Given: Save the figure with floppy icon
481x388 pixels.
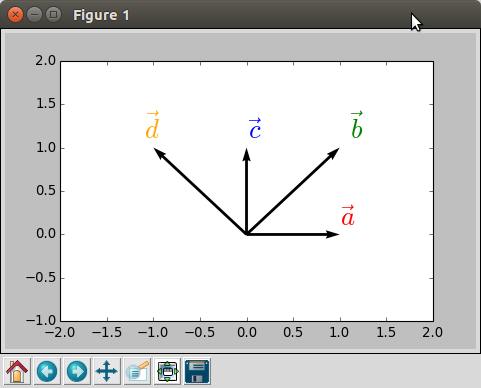Looking at the screenshot, I should tap(197, 371).
